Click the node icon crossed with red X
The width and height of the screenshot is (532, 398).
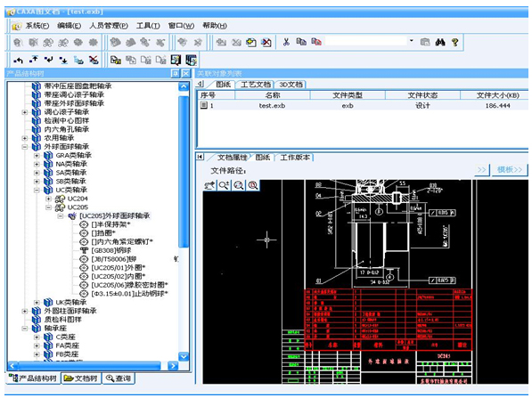tap(94, 60)
